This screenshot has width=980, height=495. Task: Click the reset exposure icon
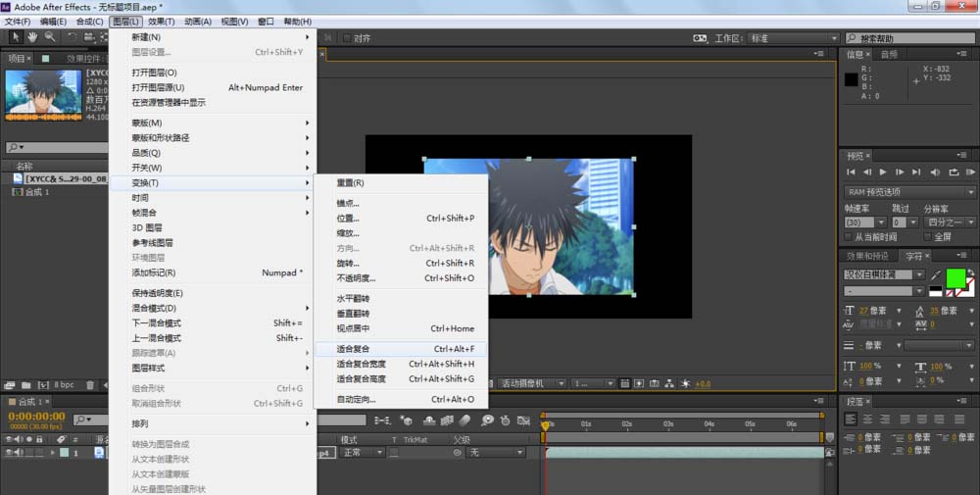(686, 384)
